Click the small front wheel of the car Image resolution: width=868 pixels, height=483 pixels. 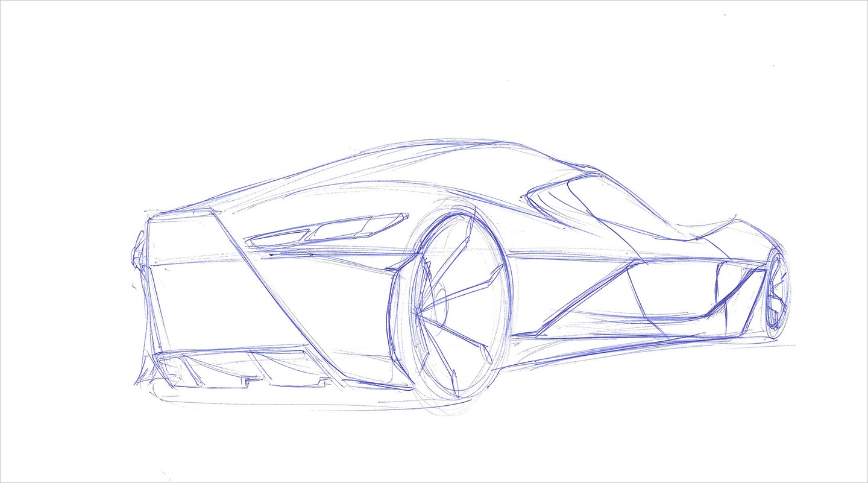(x=776, y=291)
